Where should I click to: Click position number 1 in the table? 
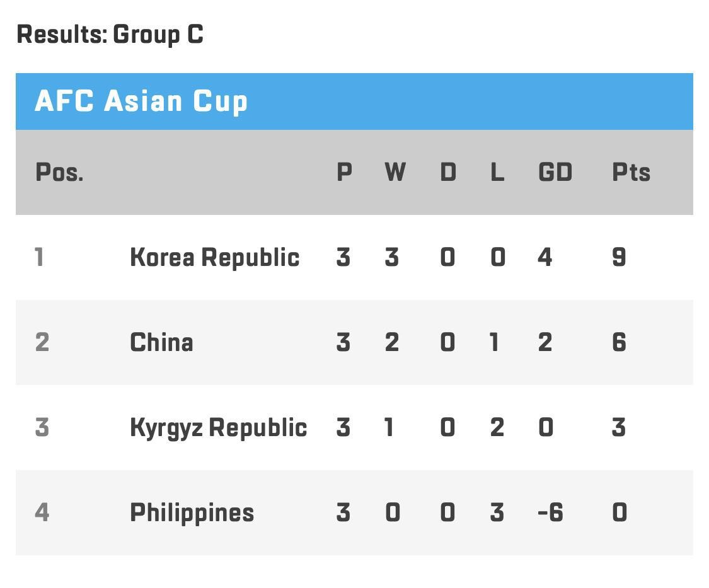pyautogui.click(x=39, y=257)
